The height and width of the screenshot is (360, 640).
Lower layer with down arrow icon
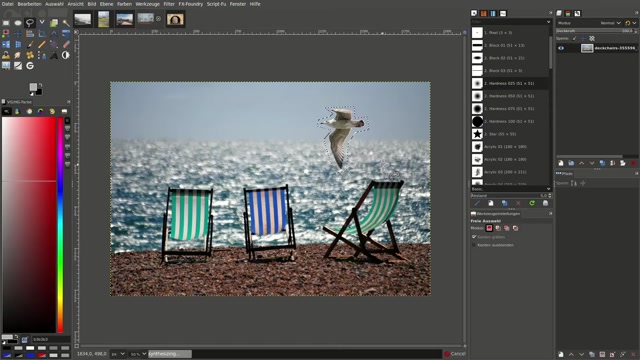pos(592,163)
